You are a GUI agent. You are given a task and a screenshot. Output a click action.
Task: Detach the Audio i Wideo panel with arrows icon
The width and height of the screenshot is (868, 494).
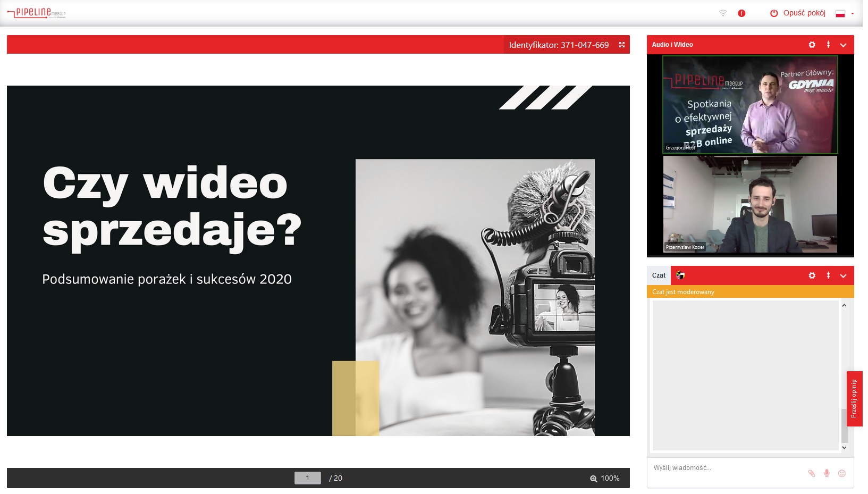tap(828, 45)
